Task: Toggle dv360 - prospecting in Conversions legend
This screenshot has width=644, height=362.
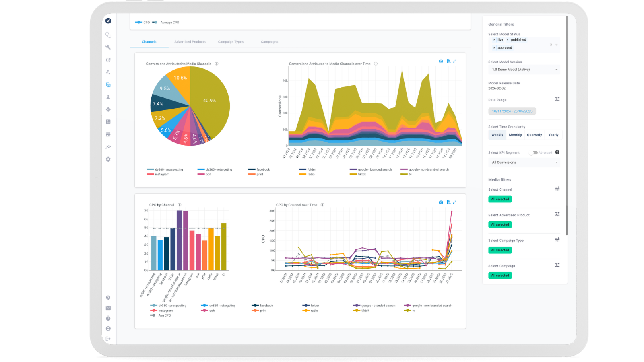Action: [165, 169]
